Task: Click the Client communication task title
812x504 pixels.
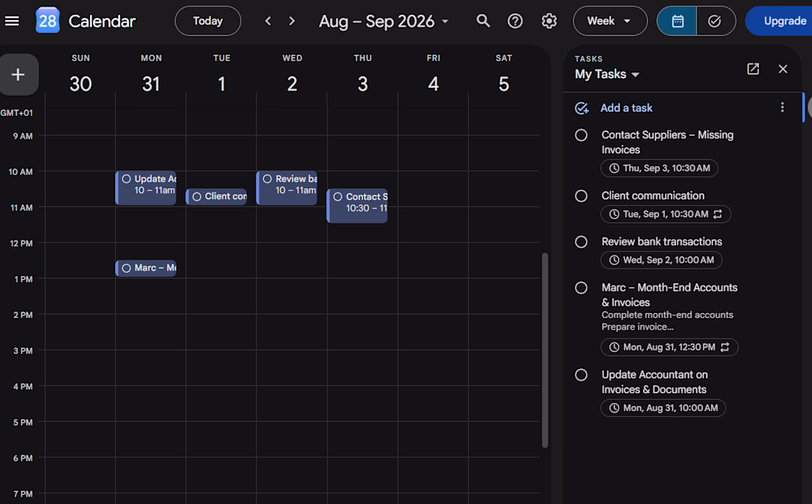Action: tap(653, 196)
